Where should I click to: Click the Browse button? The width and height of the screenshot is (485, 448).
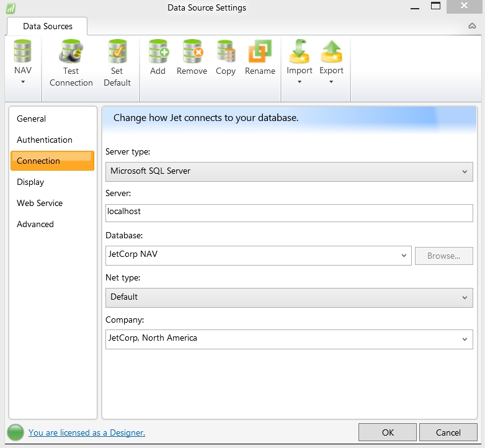pos(444,256)
